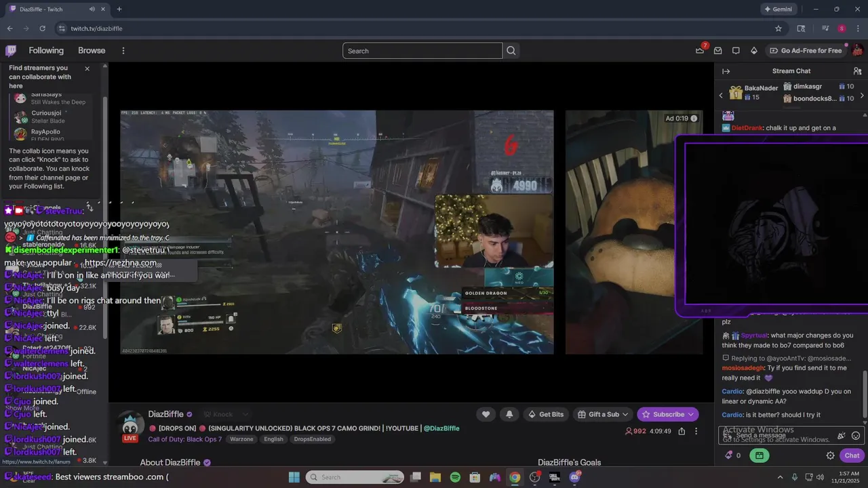Open the user profile avatar menu
868x488 pixels.
pyautogui.click(x=857, y=50)
